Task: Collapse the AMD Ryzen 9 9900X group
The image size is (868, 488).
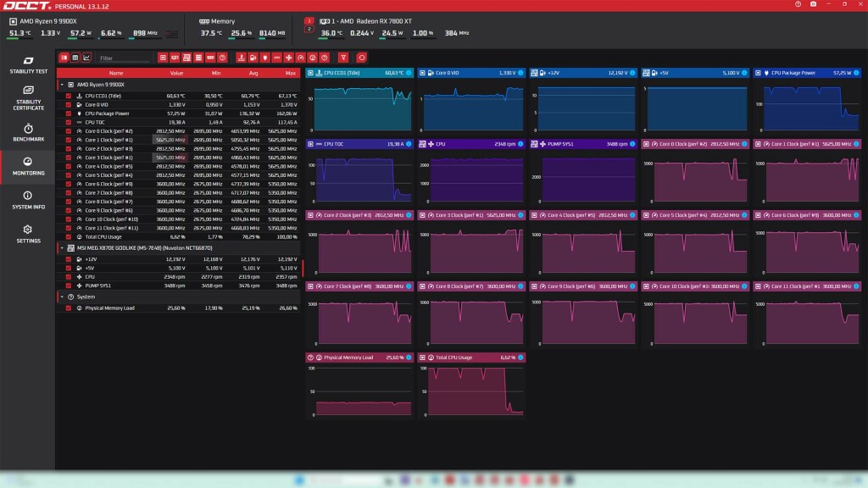Action: [x=62, y=85]
